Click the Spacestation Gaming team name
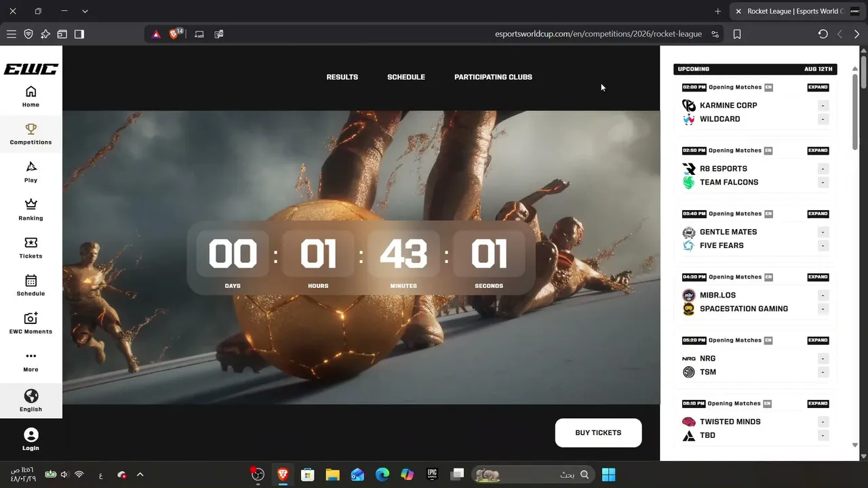Image resolution: width=868 pixels, height=488 pixels. coord(744,309)
